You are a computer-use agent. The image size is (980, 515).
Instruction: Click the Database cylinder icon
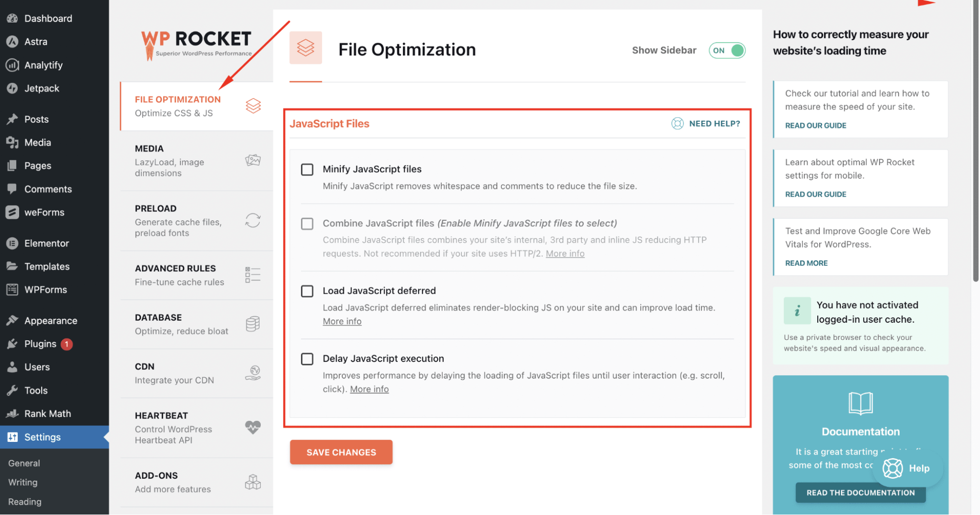(x=253, y=324)
